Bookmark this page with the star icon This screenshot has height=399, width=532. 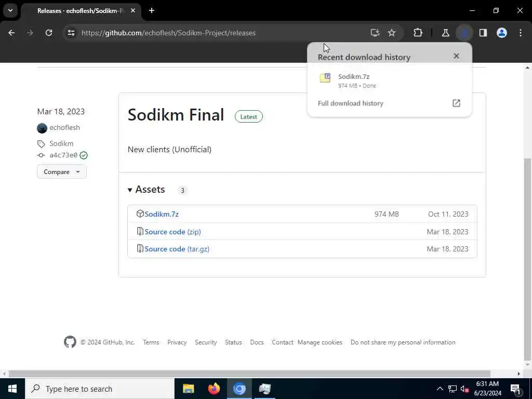(392, 33)
